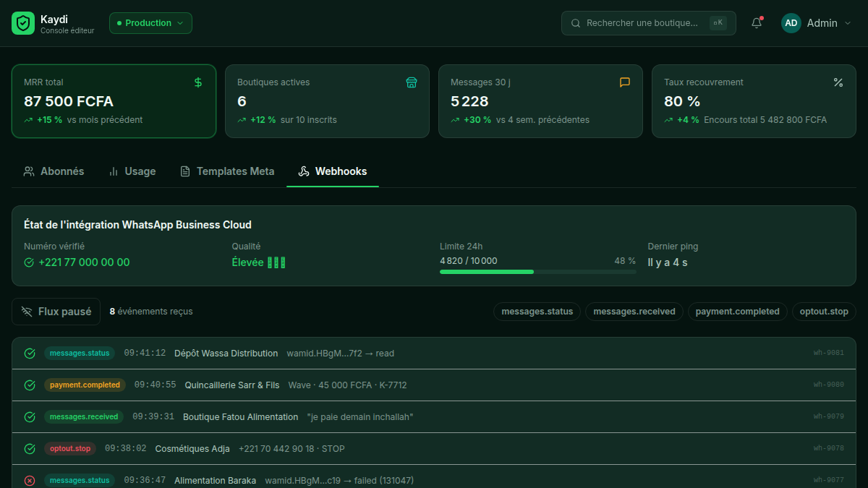This screenshot has height=488, width=868.
Task: Click event ID wh-9079
Action: click(829, 417)
